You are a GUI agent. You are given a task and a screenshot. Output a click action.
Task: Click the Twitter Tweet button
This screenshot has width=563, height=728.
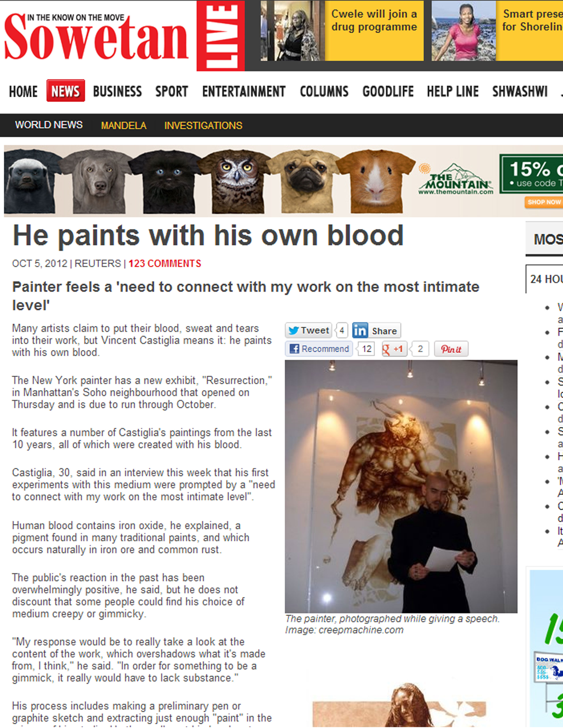[308, 330]
